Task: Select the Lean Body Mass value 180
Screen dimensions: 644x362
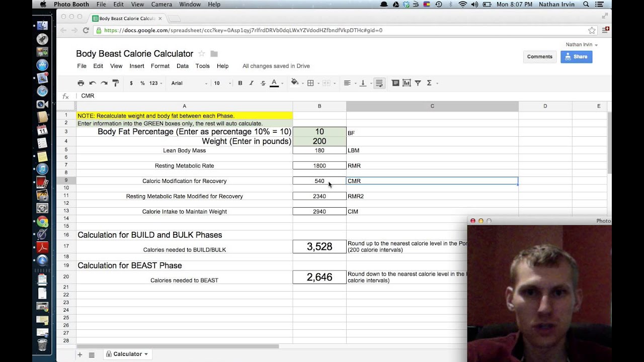Action: (319, 150)
